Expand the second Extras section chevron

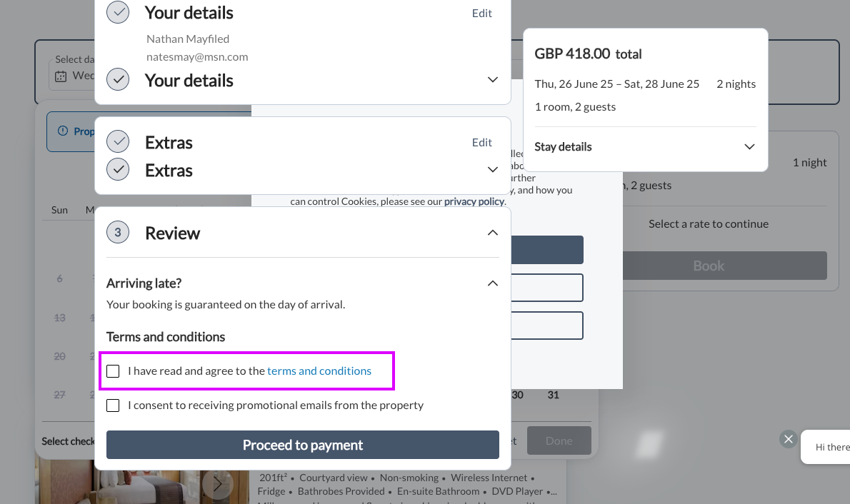click(492, 170)
